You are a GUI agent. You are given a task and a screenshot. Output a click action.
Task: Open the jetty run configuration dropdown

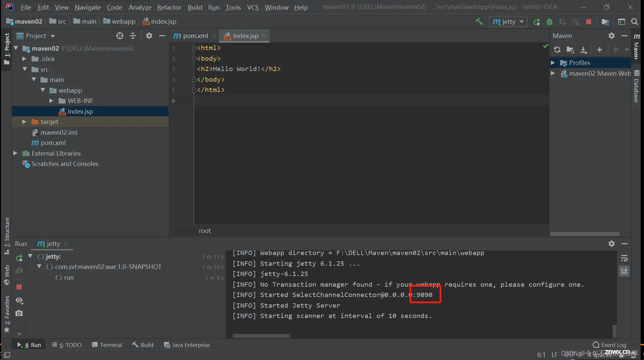[508, 22]
